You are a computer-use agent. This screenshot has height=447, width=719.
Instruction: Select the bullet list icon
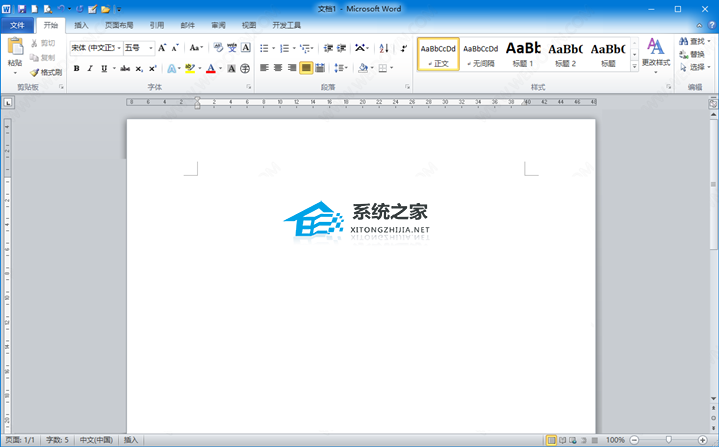264,48
